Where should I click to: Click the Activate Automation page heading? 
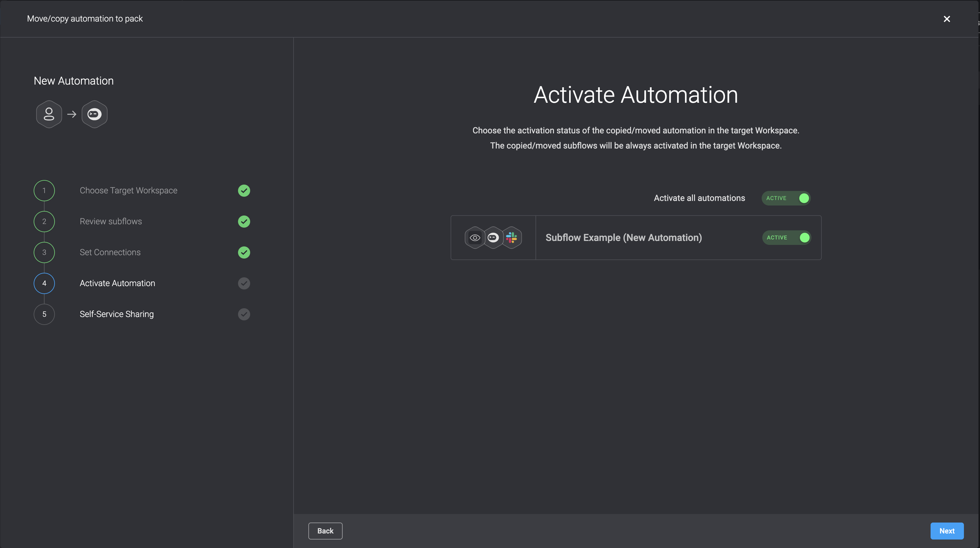pyautogui.click(x=636, y=95)
